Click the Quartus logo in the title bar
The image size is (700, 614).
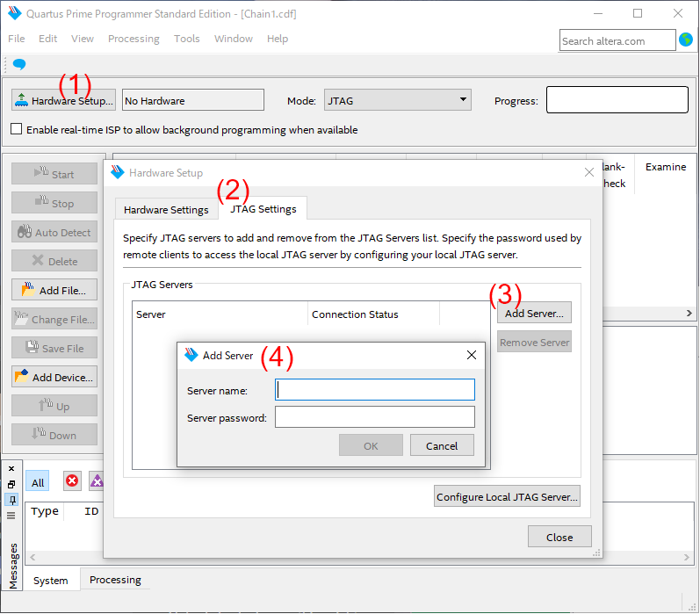point(15,13)
